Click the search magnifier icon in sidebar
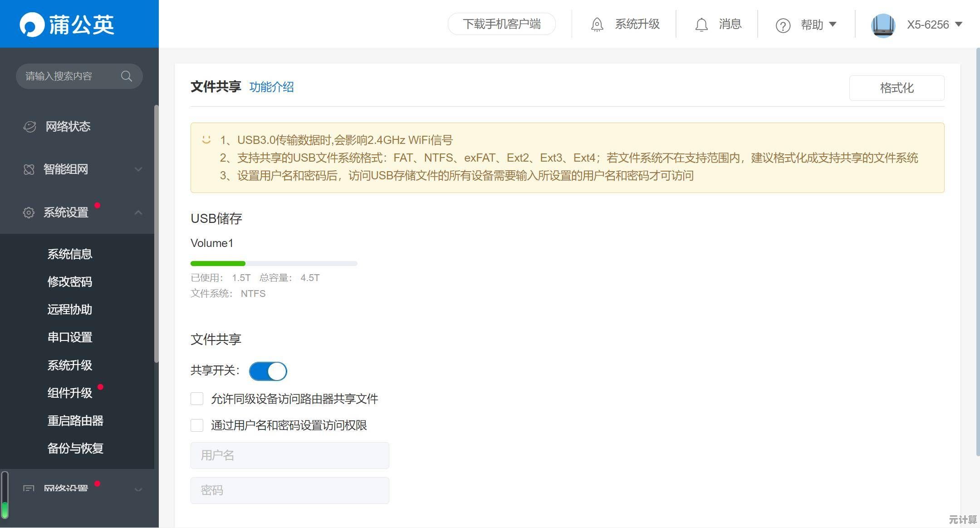This screenshot has width=980, height=528. [127, 76]
